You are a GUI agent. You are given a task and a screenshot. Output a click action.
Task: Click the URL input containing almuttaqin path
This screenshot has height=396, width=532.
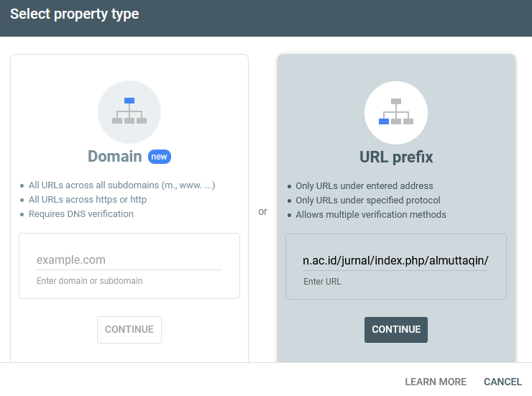coord(396,260)
